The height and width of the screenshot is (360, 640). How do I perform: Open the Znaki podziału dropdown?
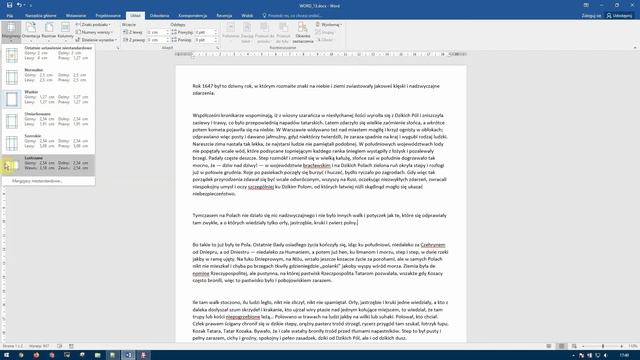pyautogui.click(x=93, y=24)
